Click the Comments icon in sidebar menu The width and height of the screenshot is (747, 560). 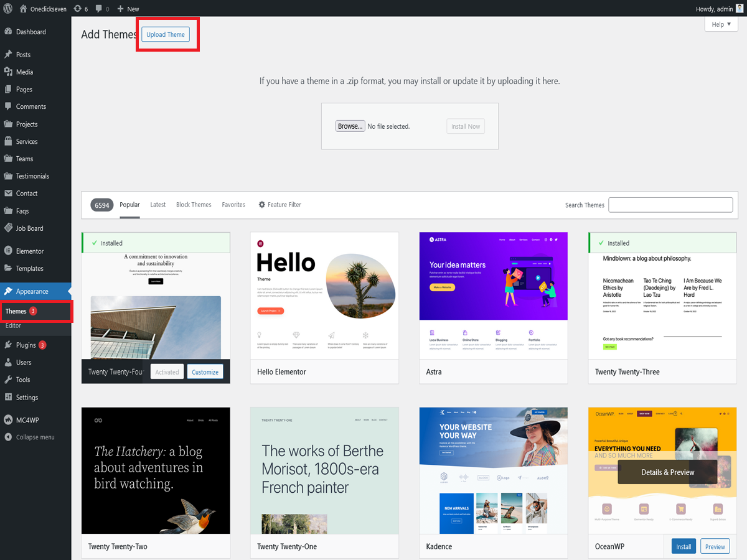pos(8,106)
